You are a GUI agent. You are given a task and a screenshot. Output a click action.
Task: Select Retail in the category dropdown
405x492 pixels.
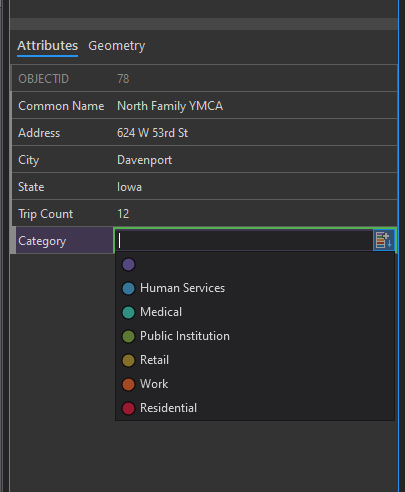pyautogui.click(x=255, y=360)
